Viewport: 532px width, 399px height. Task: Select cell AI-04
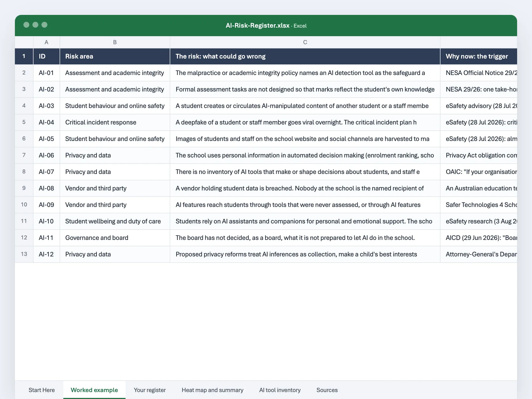coord(47,122)
